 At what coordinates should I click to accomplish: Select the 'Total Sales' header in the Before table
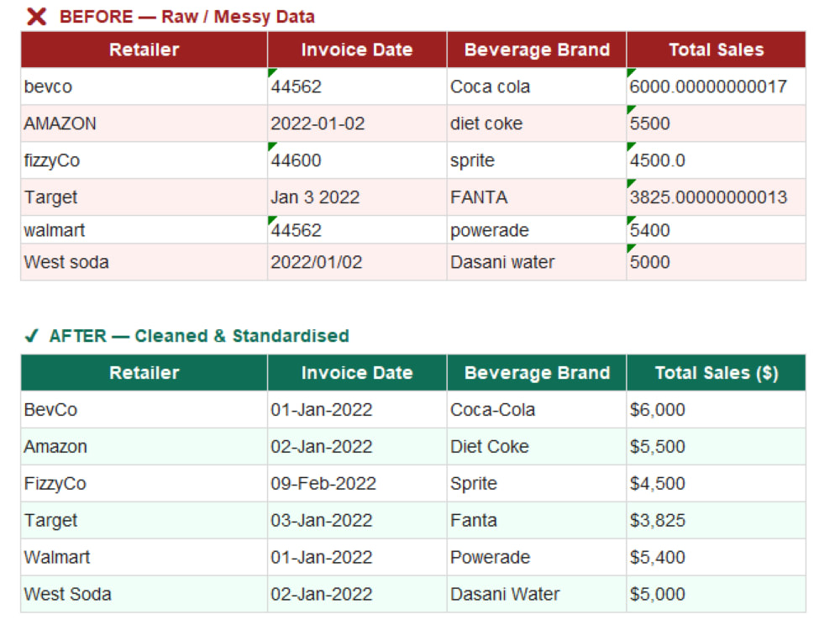(717, 50)
